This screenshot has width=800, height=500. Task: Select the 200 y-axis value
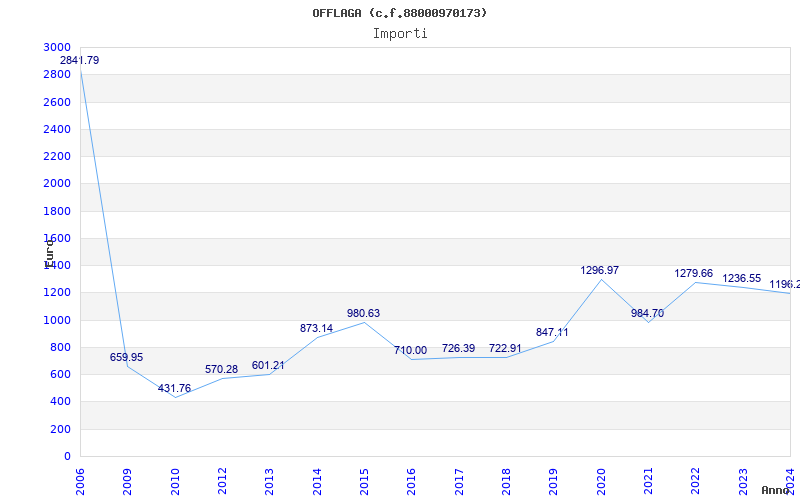(x=61, y=430)
